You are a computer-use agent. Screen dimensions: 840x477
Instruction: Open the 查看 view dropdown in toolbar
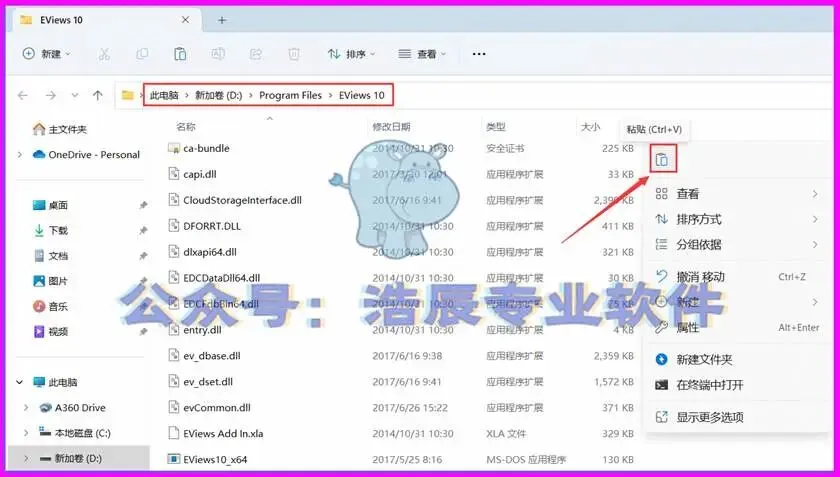point(422,54)
